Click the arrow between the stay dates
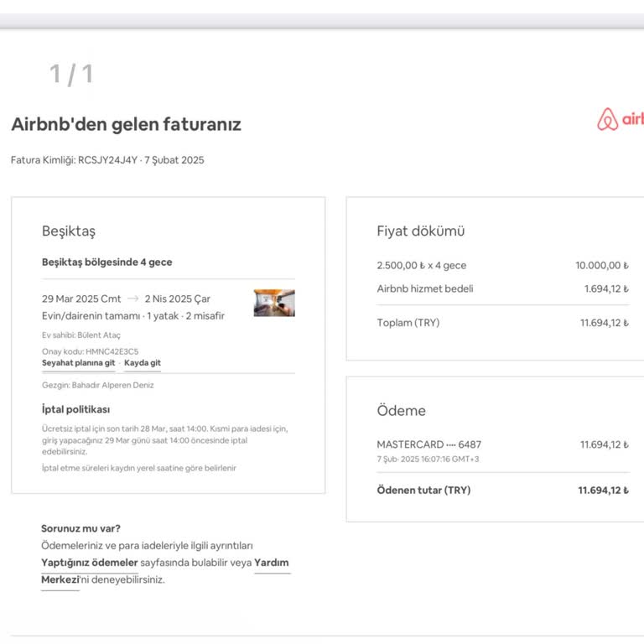The height and width of the screenshot is (644, 644). [x=132, y=299]
